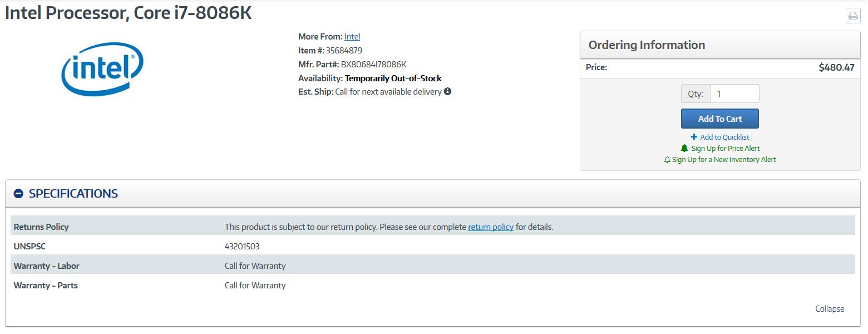This screenshot has width=868, height=334.
Task: Click the Intel logo image
Action: pos(102,69)
